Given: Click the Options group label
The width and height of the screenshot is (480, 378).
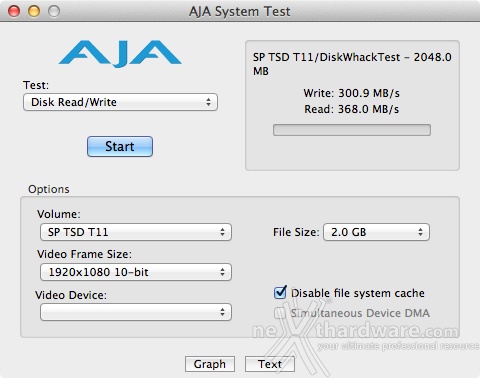Looking at the screenshot, I should (x=49, y=189).
